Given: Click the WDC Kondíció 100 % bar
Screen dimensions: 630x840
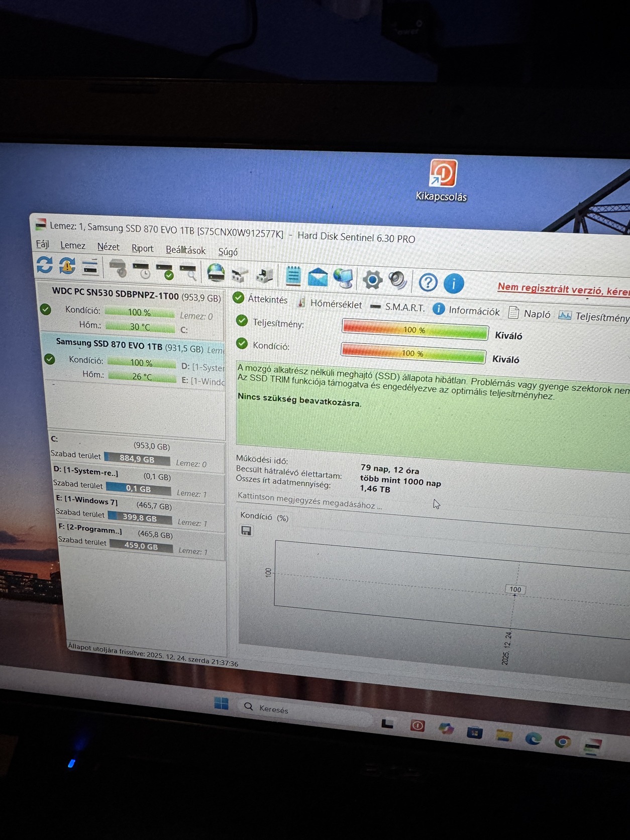Looking at the screenshot, I should (139, 312).
